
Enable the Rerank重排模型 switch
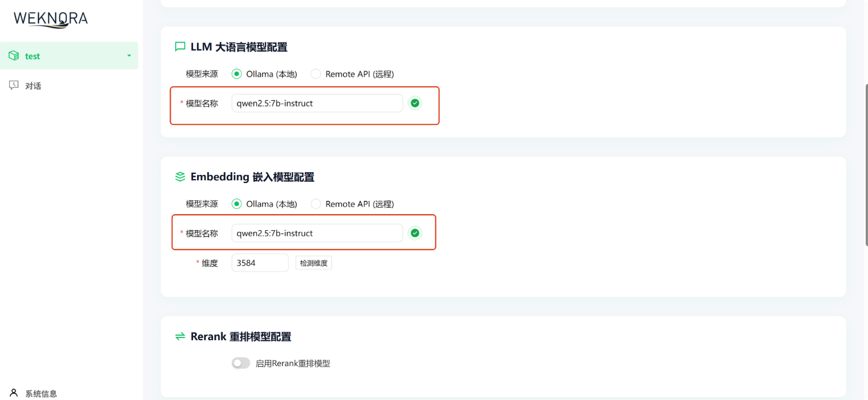(x=241, y=363)
